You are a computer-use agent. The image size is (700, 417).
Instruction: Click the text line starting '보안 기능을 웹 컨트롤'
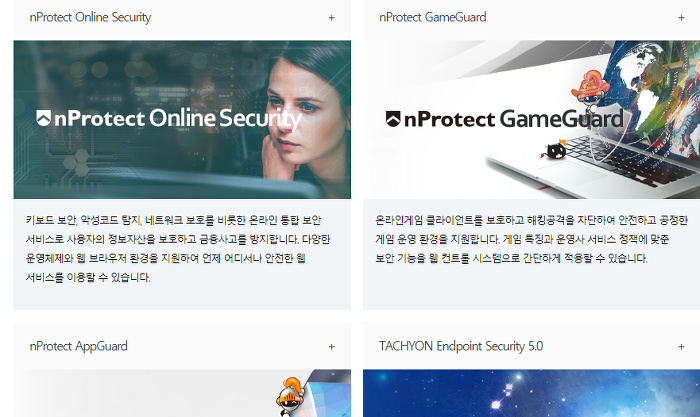(511, 258)
